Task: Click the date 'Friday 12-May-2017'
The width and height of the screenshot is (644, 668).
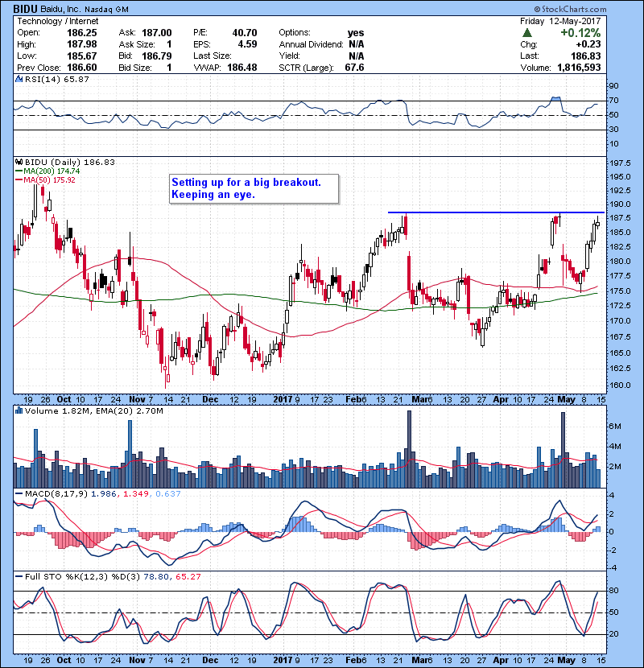Action: [560, 21]
